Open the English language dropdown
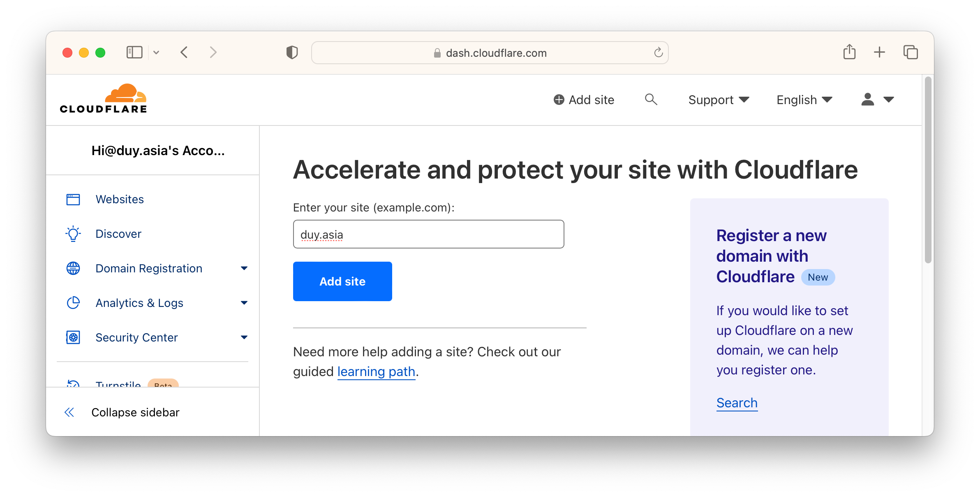 (x=804, y=99)
